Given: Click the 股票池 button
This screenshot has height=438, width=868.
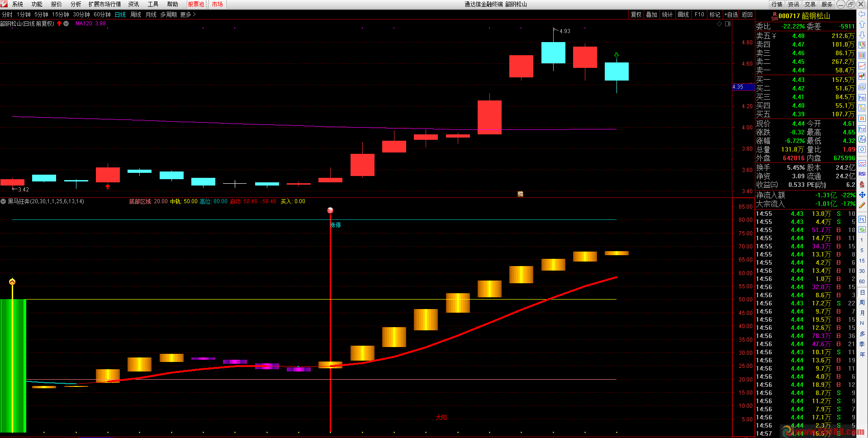Looking at the screenshot, I should coord(196,4).
